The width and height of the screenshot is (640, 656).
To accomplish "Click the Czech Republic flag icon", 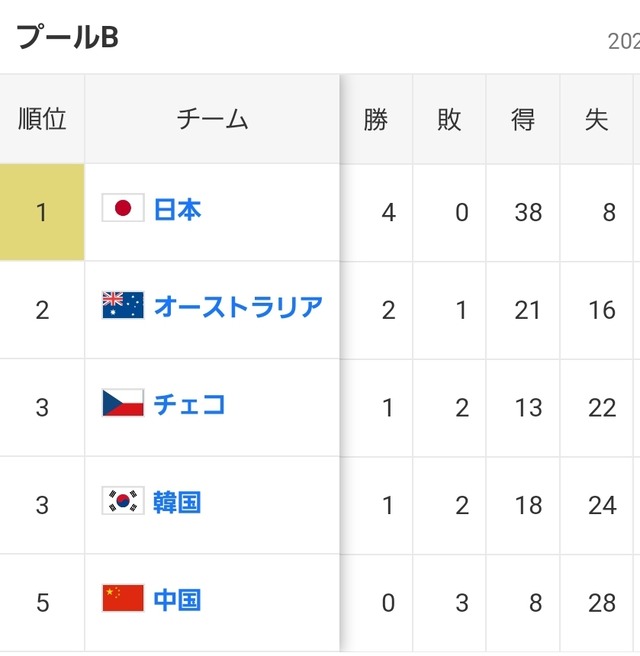I will point(123,403).
